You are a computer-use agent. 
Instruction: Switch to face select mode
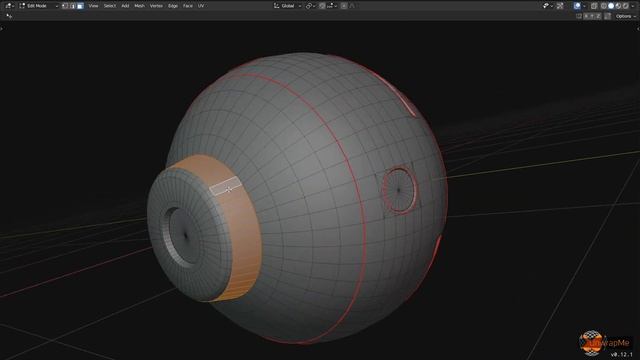(x=80, y=6)
